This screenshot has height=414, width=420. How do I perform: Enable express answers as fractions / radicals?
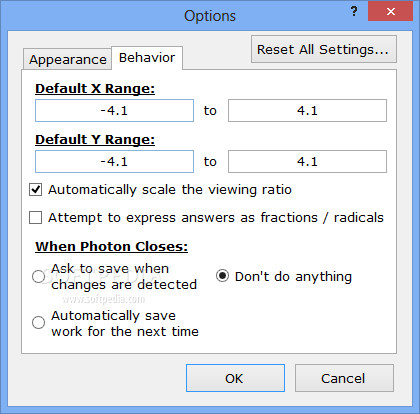tap(36, 218)
